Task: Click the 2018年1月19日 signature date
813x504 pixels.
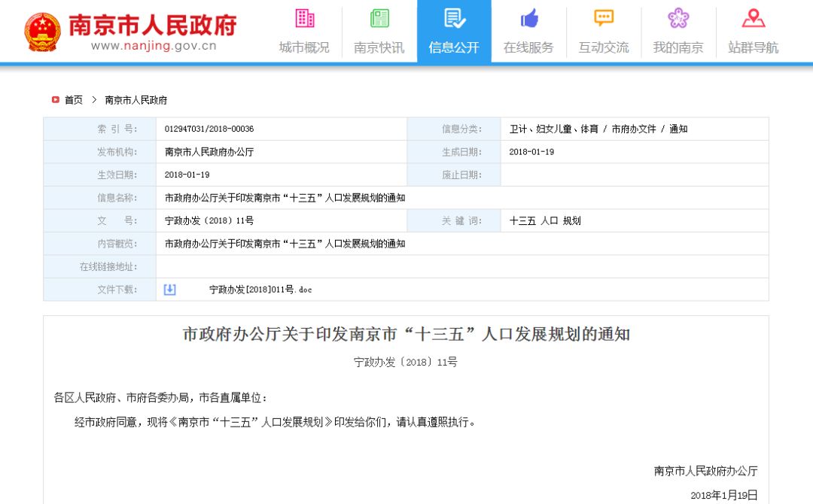Action: (724, 495)
